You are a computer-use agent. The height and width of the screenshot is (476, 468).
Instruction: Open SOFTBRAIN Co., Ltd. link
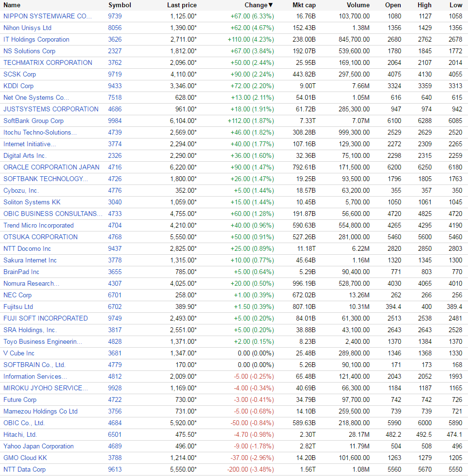(34, 365)
